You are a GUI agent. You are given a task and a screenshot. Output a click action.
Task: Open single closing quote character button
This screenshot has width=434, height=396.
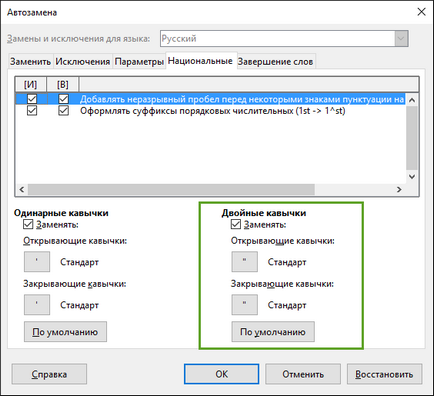37,304
